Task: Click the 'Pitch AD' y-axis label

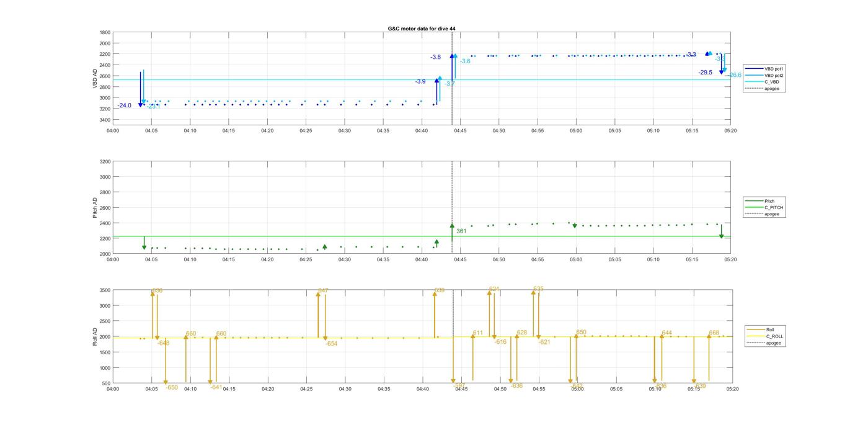Action: pos(95,207)
